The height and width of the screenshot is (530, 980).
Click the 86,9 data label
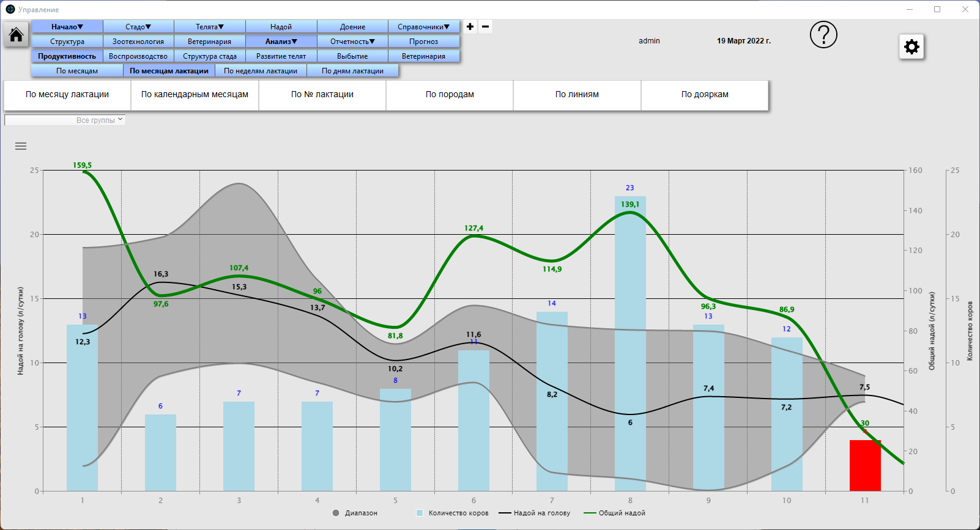(x=787, y=309)
